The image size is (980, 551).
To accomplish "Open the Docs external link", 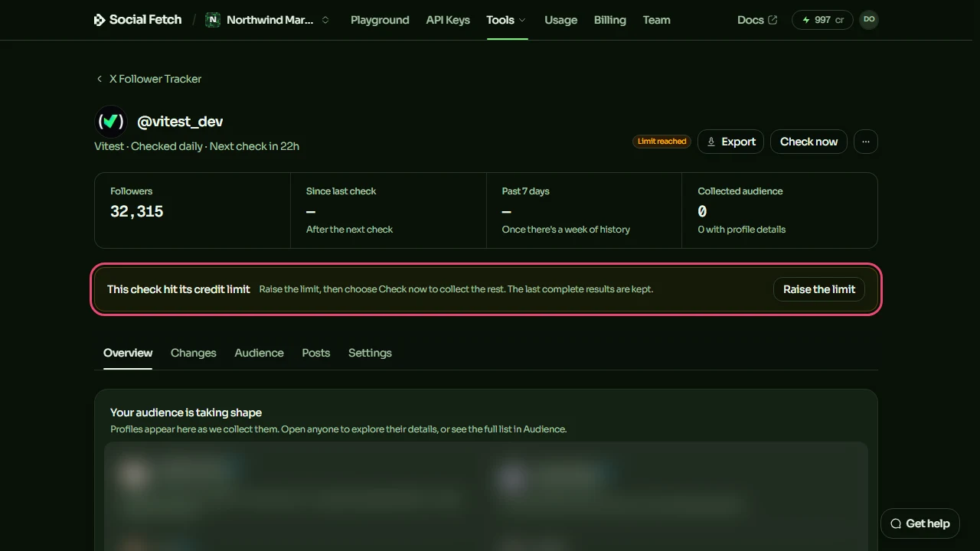I will pyautogui.click(x=756, y=20).
